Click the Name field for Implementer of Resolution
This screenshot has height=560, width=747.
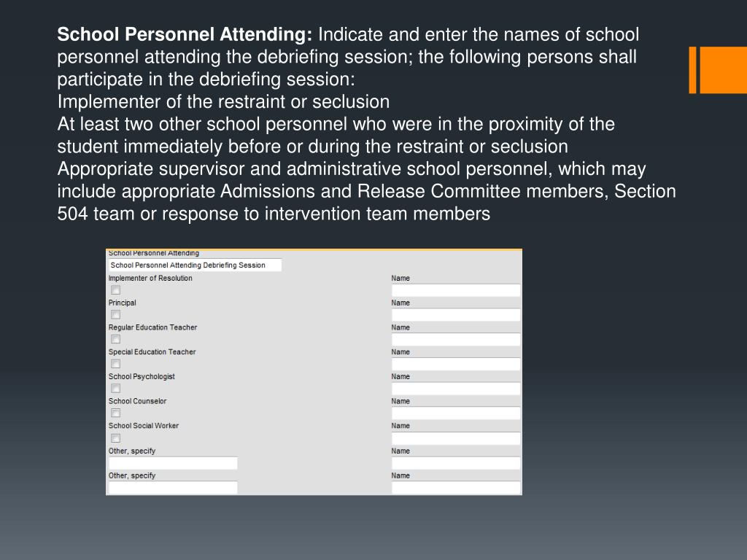pyautogui.click(x=456, y=290)
